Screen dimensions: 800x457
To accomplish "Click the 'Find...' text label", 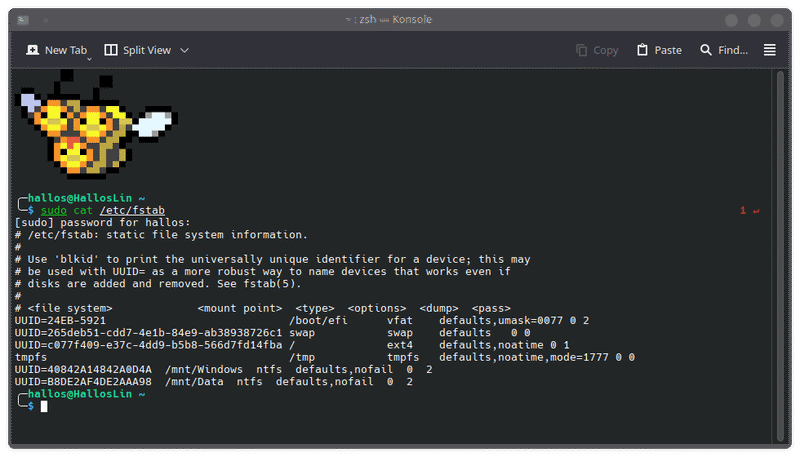I will pos(732,50).
